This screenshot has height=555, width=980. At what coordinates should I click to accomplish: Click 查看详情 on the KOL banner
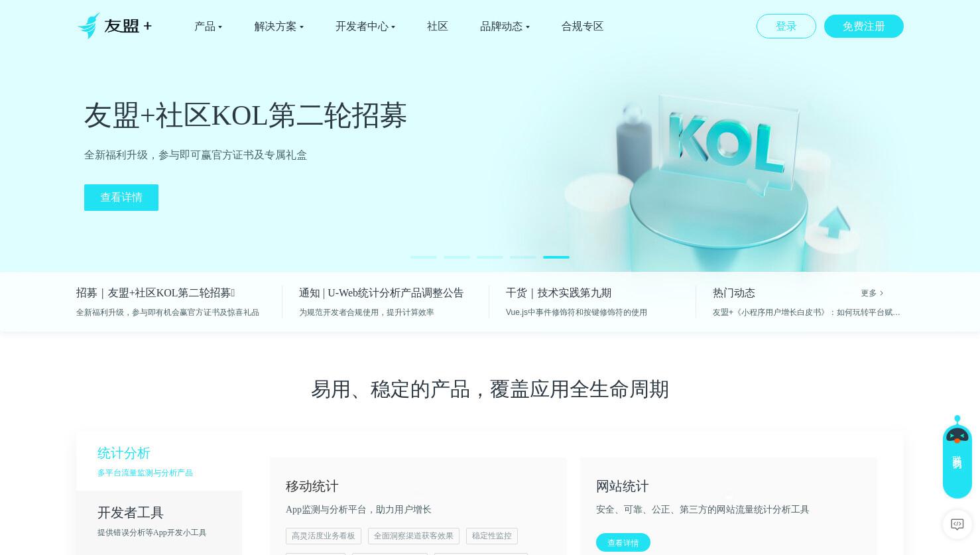121,198
